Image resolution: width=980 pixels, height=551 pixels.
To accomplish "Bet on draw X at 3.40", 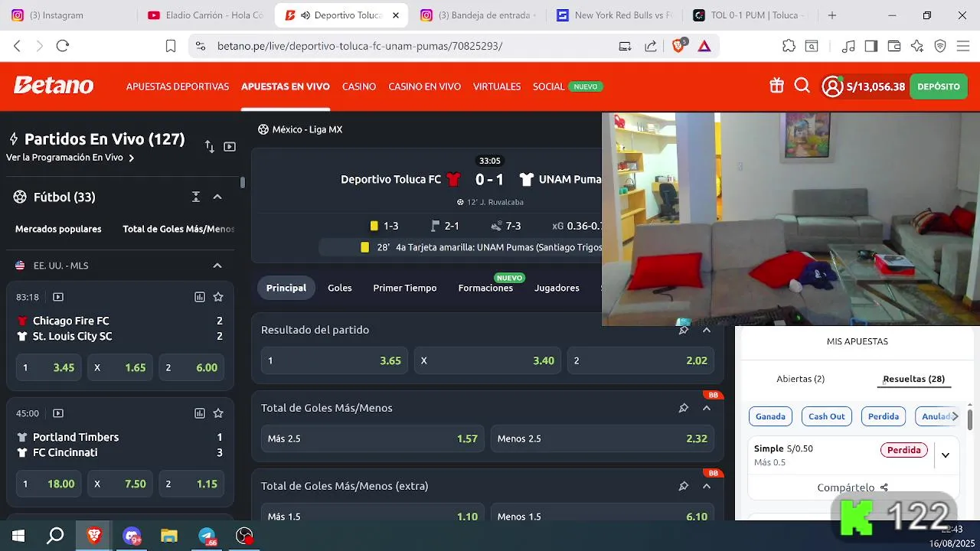I will [487, 360].
